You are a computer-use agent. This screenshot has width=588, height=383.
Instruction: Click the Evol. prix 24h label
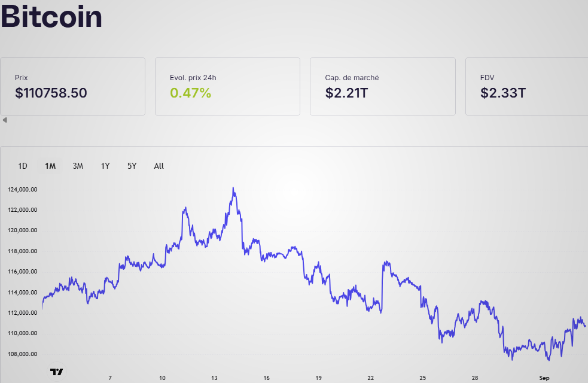[x=193, y=78]
